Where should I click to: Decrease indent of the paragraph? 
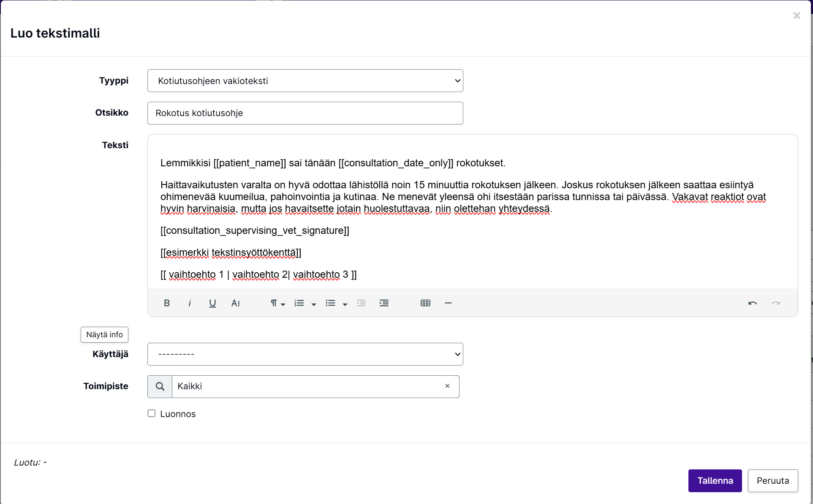[x=361, y=303]
